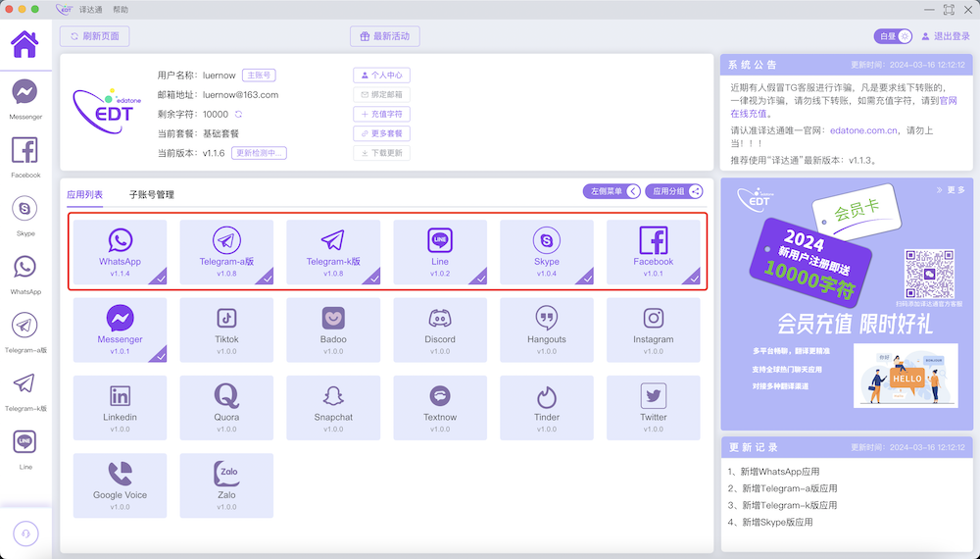This screenshot has width=980, height=559.
Task: Switch to the 子账号管理 tab
Action: click(x=152, y=195)
